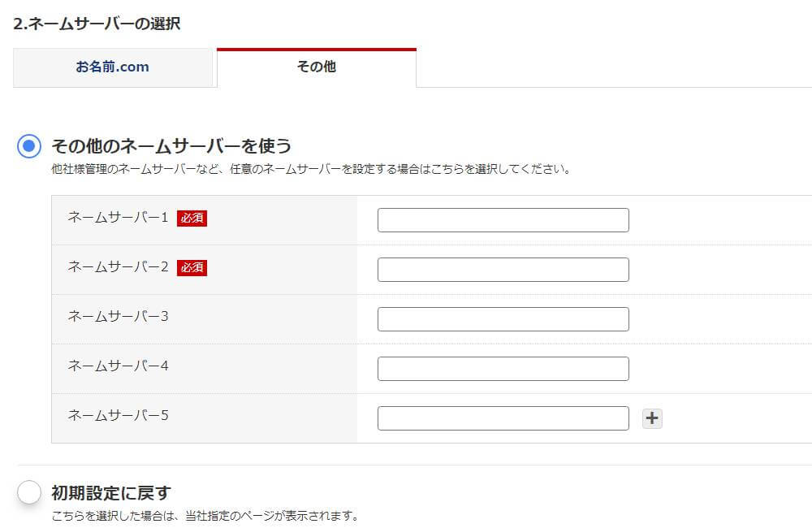Click the ネームサーバー1 row label
Viewport: 812px width, 528px height.
118,218
